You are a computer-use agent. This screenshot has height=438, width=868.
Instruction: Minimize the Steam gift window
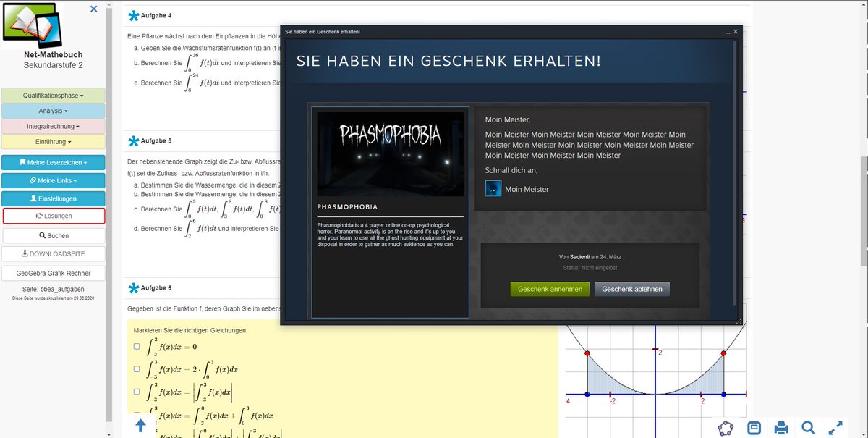coord(728,32)
